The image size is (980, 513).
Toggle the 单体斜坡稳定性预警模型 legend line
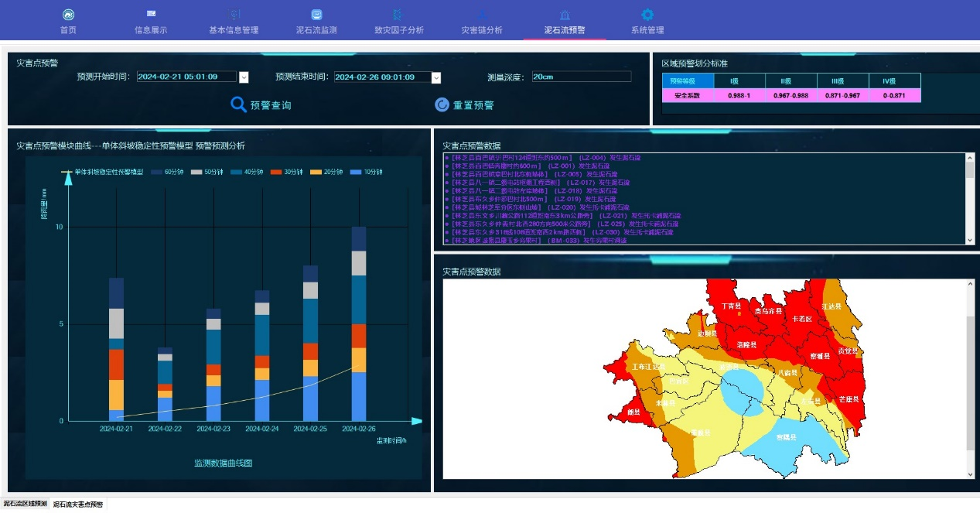[x=102, y=172]
